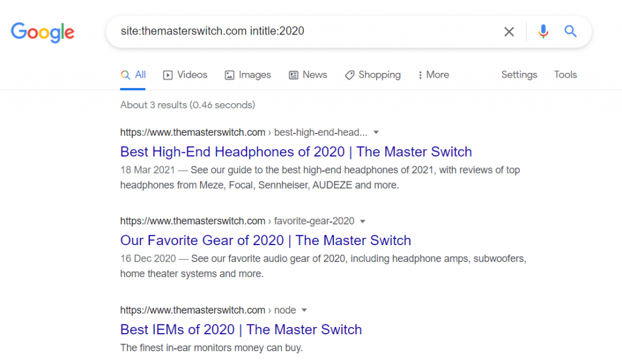Open search Tools options
Viewport: 622px width, 364px height.
[x=565, y=75]
